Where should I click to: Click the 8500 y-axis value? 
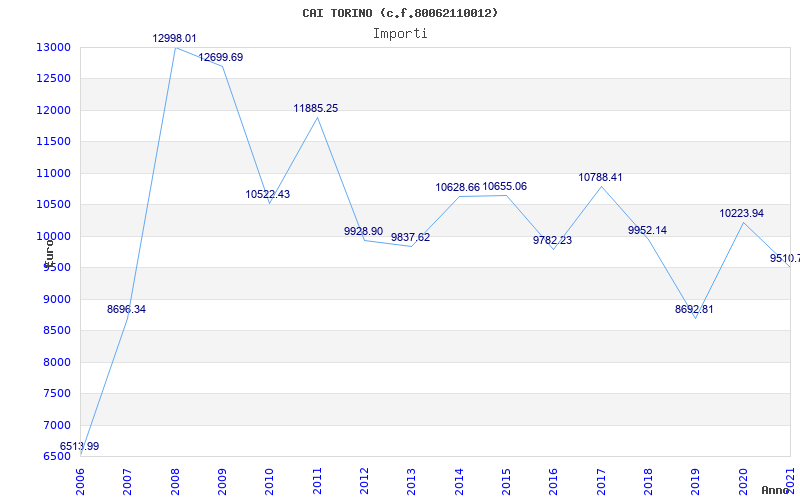[x=56, y=331]
